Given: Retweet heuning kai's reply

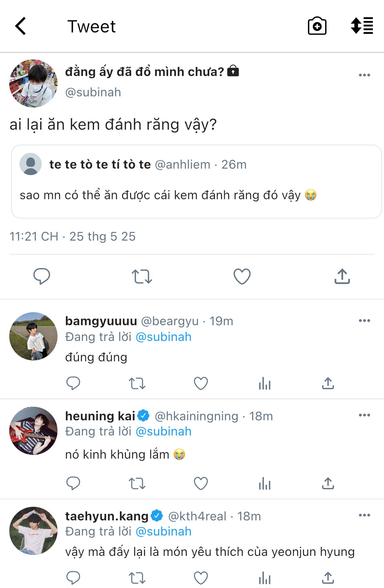Looking at the screenshot, I should click(x=137, y=484).
